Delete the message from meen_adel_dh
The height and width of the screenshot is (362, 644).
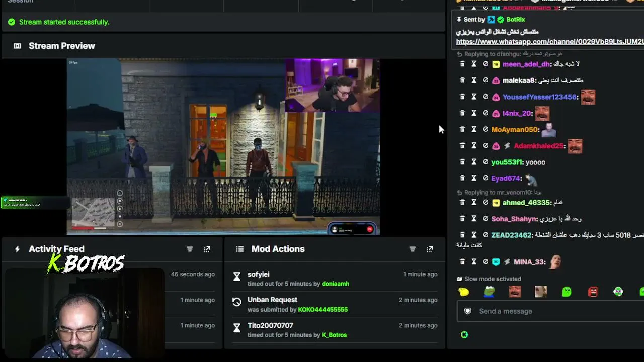pos(462,64)
